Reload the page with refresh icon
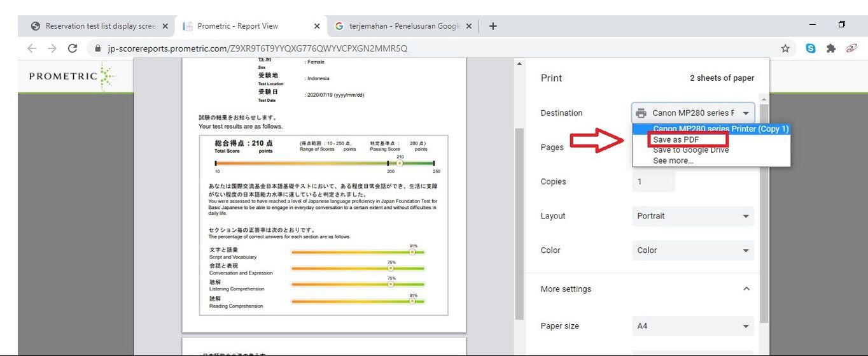Viewport: 868px width, 356px height. click(73, 48)
